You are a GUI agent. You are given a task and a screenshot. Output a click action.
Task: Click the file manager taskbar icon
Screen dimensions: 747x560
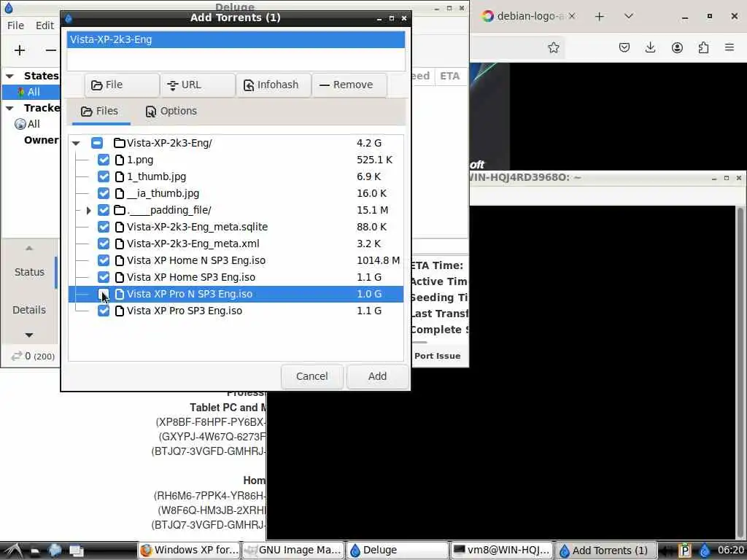coord(35,551)
